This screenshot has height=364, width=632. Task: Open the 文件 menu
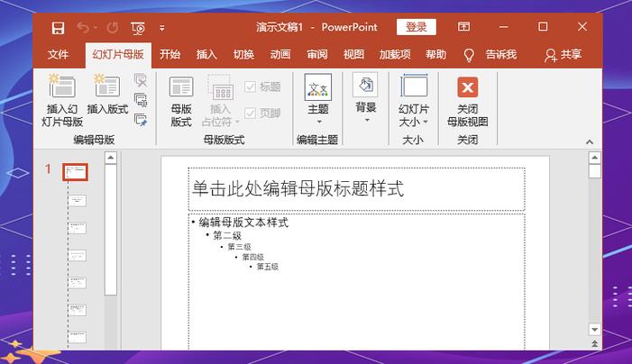58,54
